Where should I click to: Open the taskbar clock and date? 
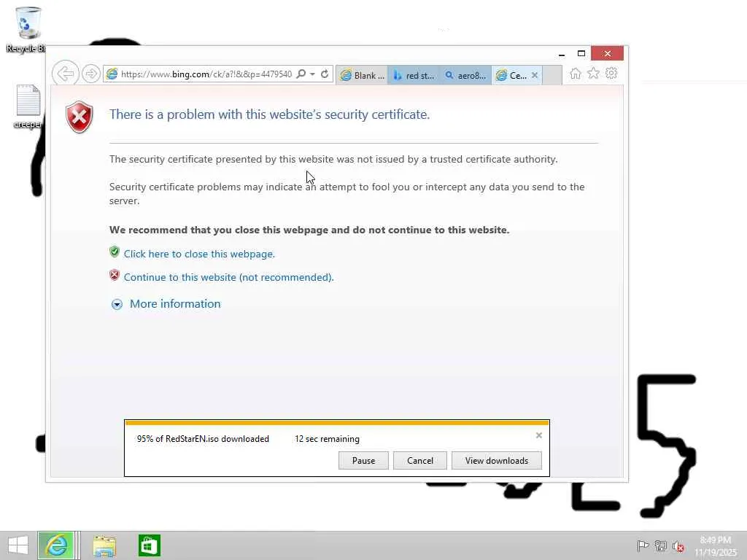716,545
